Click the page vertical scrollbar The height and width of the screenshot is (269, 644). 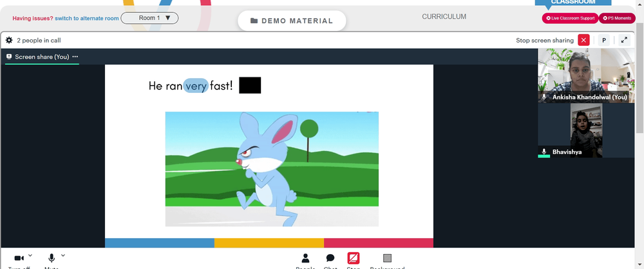point(640,78)
